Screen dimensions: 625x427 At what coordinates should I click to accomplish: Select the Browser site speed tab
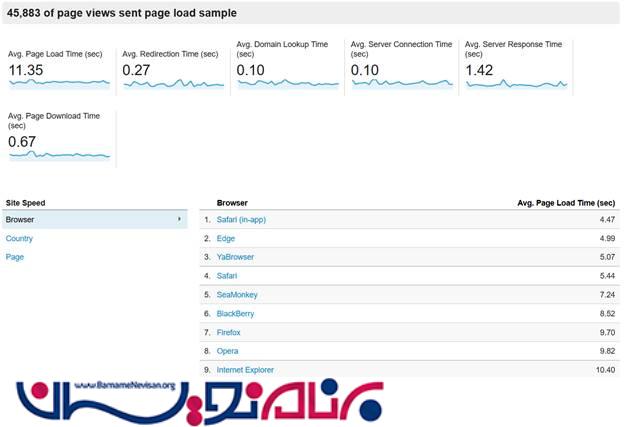click(94, 219)
